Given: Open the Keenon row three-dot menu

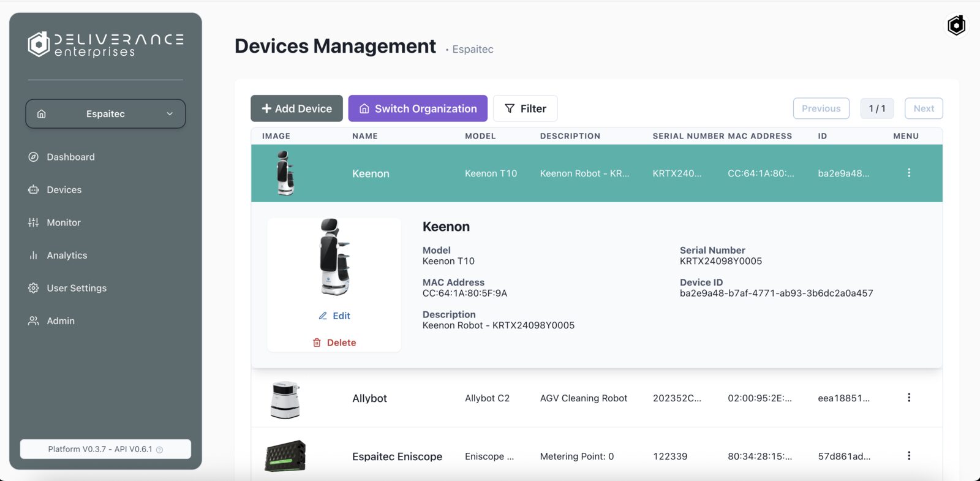Looking at the screenshot, I should pos(909,173).
